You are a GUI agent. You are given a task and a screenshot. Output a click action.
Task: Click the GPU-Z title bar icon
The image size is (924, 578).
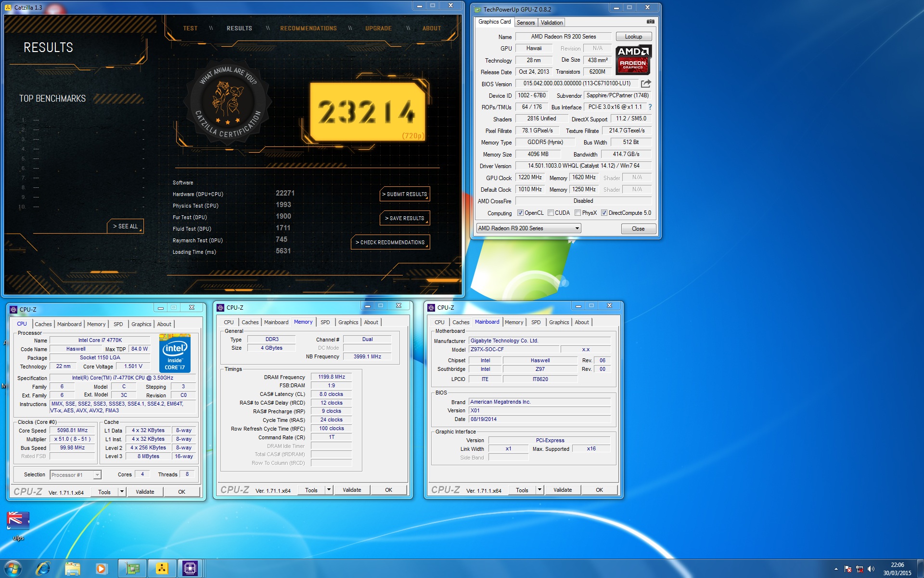(477, 9)
